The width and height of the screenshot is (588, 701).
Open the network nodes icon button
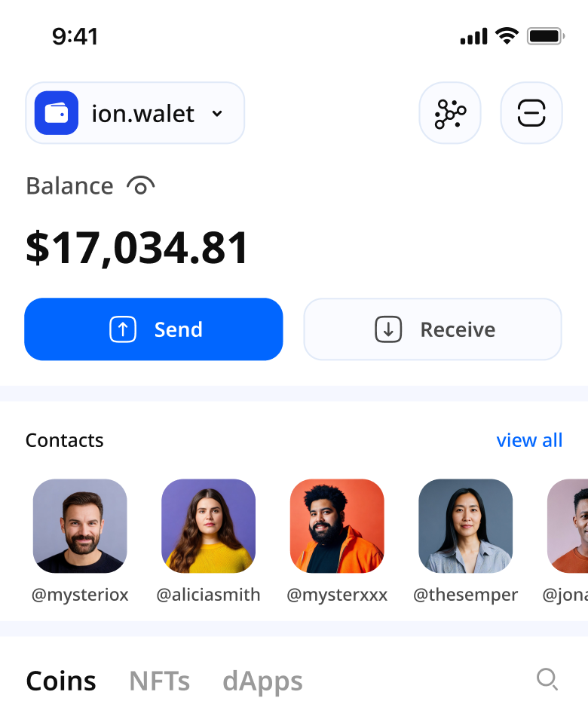[450, 113]
